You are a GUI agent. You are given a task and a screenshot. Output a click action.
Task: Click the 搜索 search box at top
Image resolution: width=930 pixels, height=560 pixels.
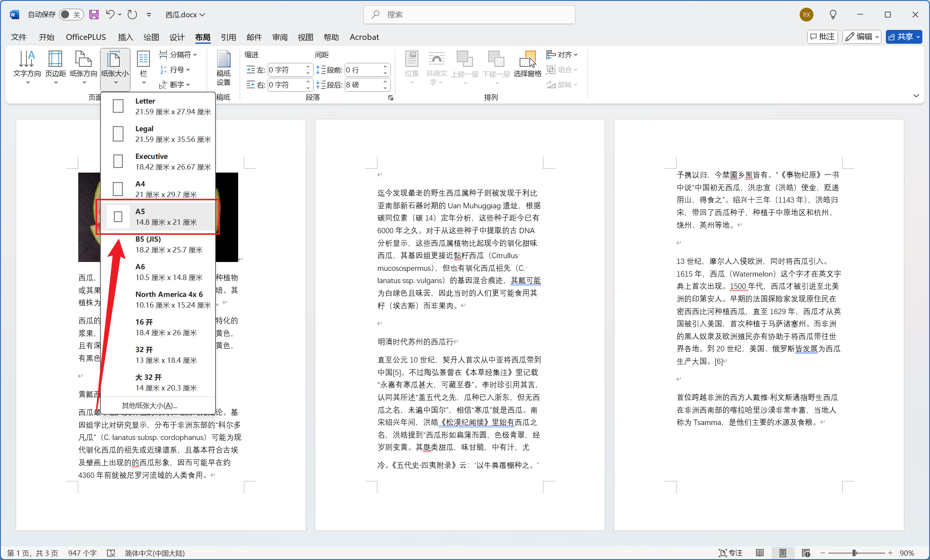click(x=469, y=14)
